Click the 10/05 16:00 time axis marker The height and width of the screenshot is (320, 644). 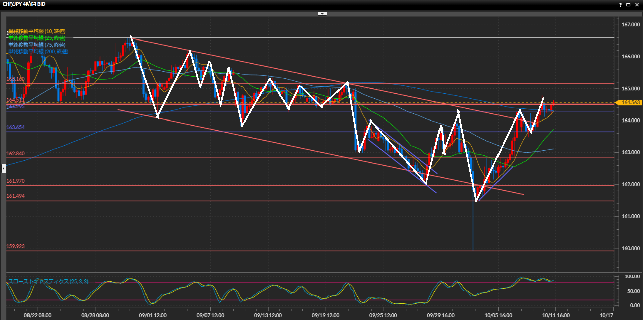[x=498, y=315]
